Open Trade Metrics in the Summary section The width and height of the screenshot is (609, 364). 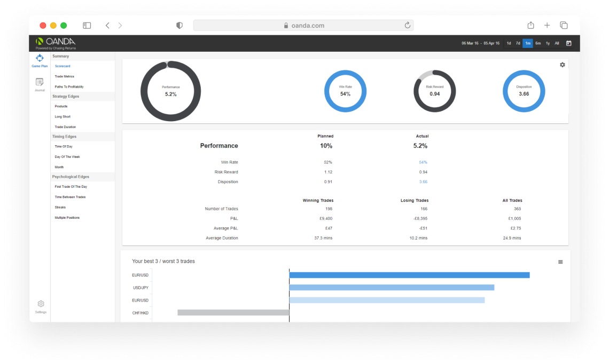click(65, 76)
